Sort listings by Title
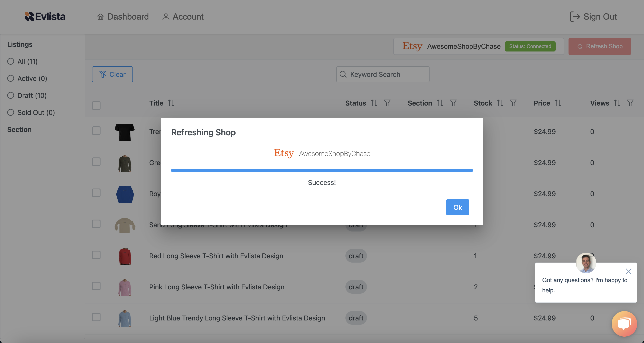 tap(171, 103)
